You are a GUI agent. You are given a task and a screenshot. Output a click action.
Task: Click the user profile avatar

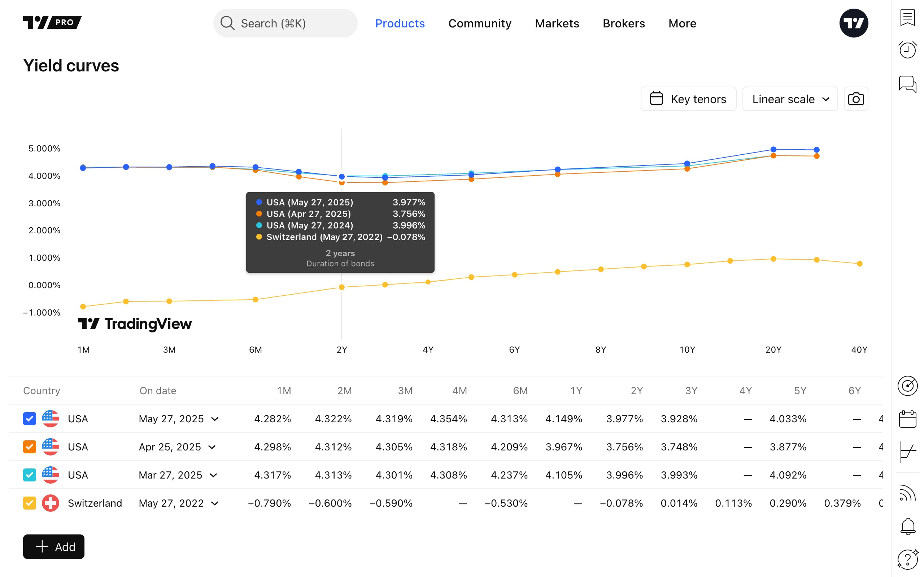[x=853, y=23]
